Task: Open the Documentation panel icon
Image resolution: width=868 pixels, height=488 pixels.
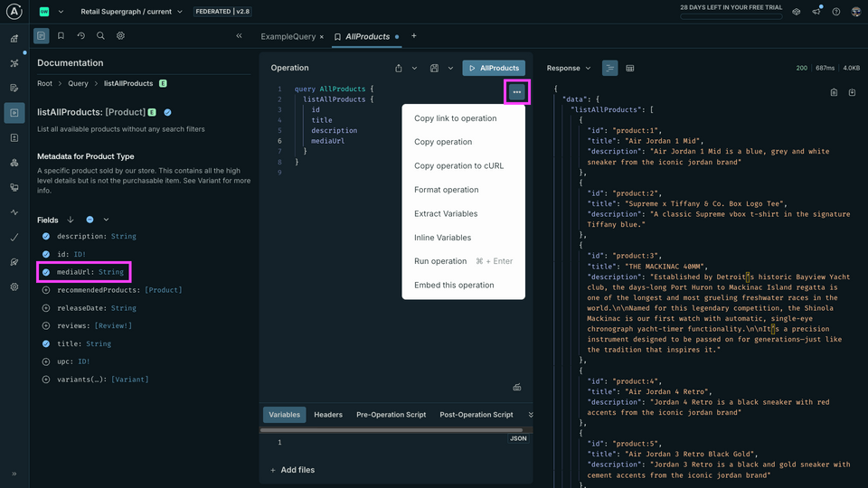Action: [41, 36]
